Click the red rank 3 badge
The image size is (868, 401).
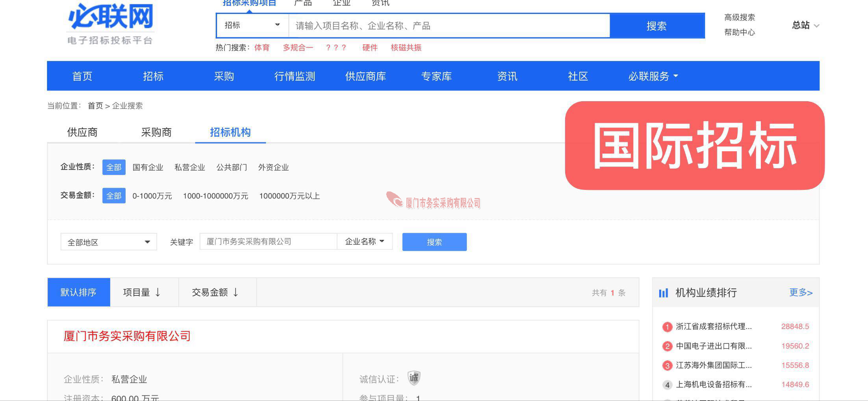click(x=667, y=366)
